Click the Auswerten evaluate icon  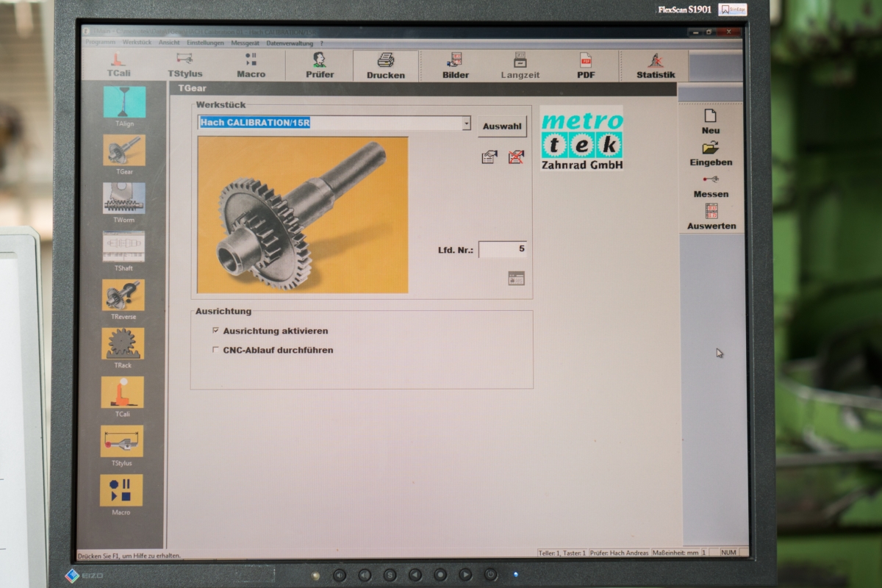click(x=711, y=212)
